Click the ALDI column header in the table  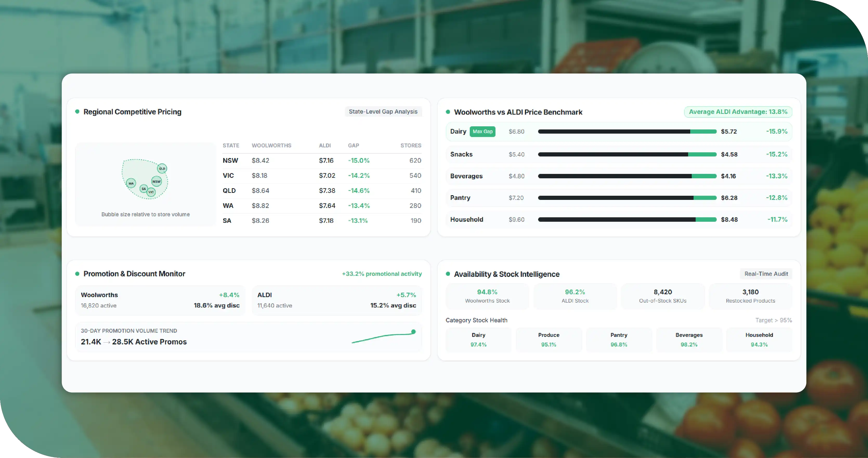point(325,146)
